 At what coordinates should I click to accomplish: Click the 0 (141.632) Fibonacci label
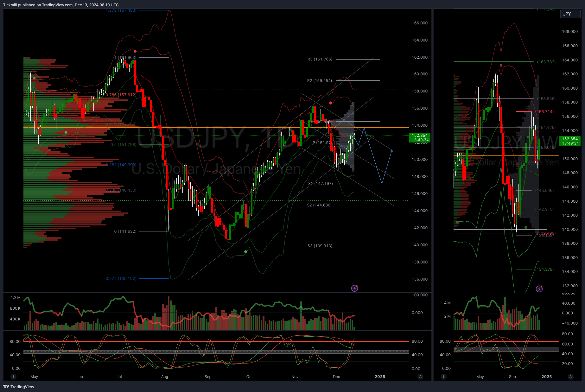pyautogui.click(x=125, y=231)
